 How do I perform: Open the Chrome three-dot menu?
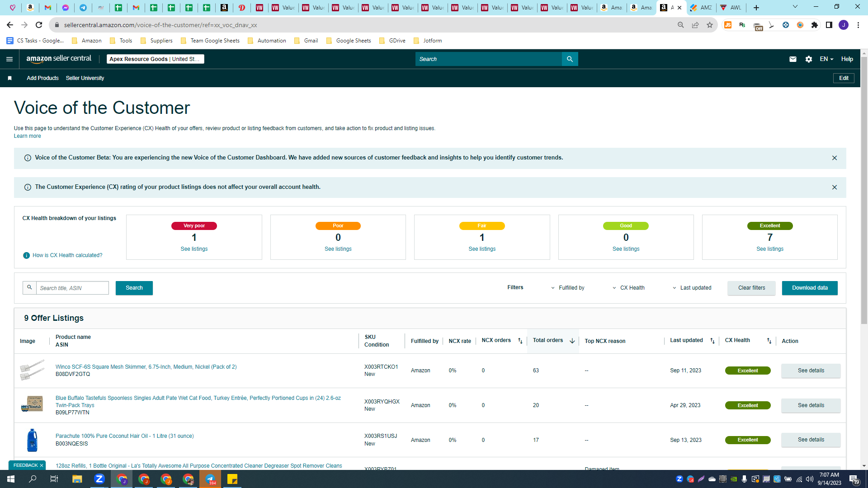point(858,25)
